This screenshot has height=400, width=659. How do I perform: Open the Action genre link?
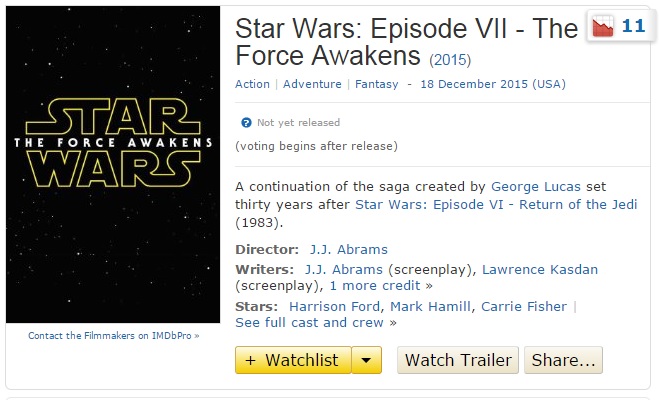point(252,84)
